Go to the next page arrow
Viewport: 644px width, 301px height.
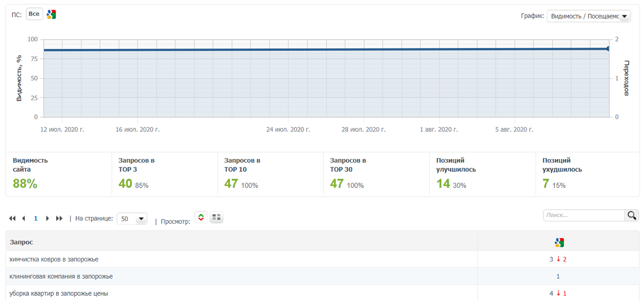47,219
